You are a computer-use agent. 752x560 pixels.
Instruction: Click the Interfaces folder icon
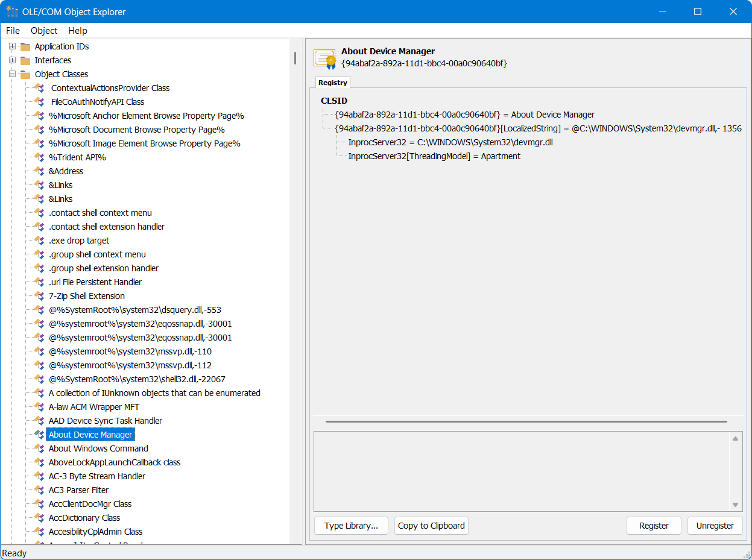(x=25, y=60)
